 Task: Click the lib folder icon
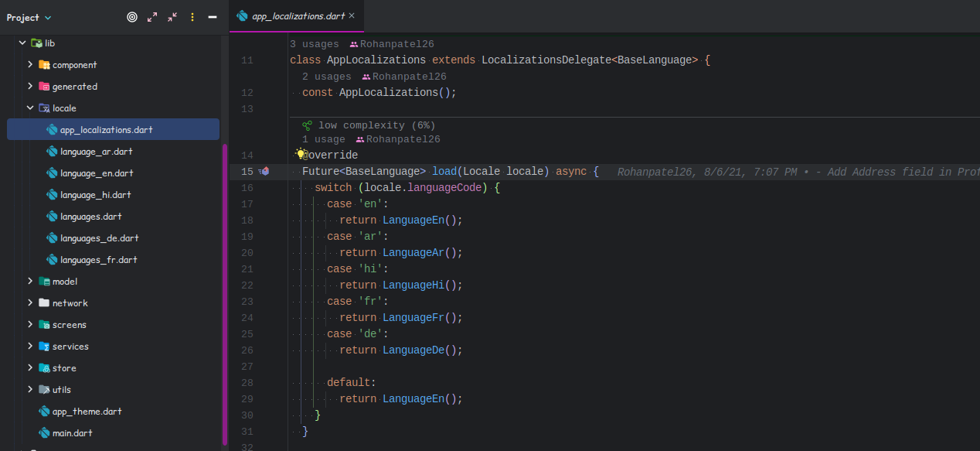(x=36, y=43)
